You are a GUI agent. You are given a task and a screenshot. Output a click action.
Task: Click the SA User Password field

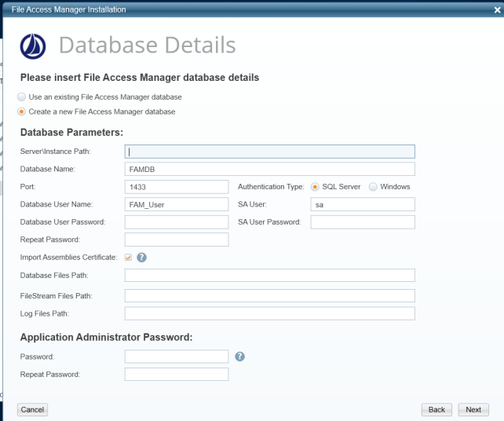click(363, 222)
